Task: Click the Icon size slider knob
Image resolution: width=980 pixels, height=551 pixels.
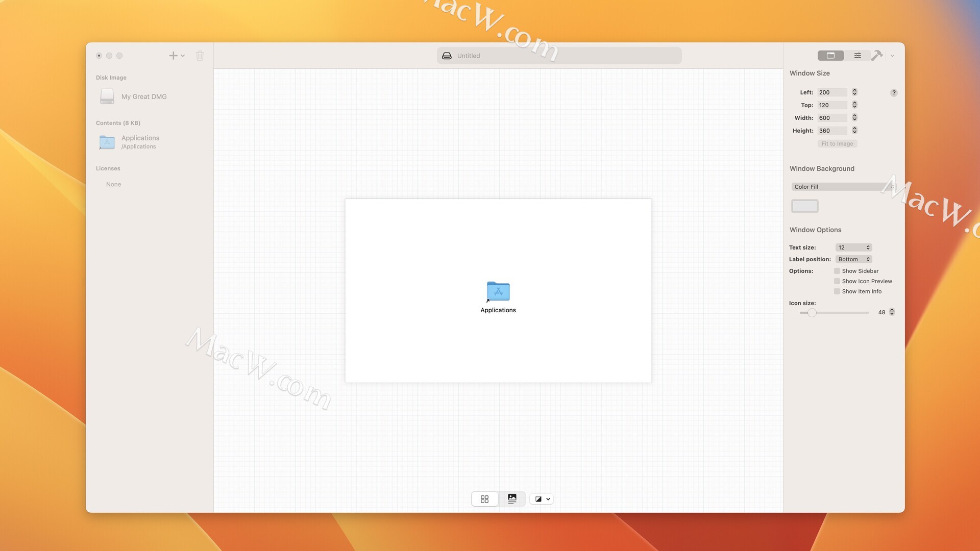Action: [812, 313]
